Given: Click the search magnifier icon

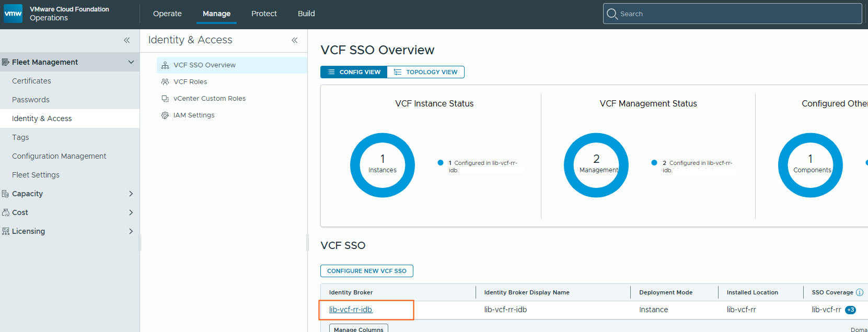Looking at the screenshot, I should click(x=612, y=14).
